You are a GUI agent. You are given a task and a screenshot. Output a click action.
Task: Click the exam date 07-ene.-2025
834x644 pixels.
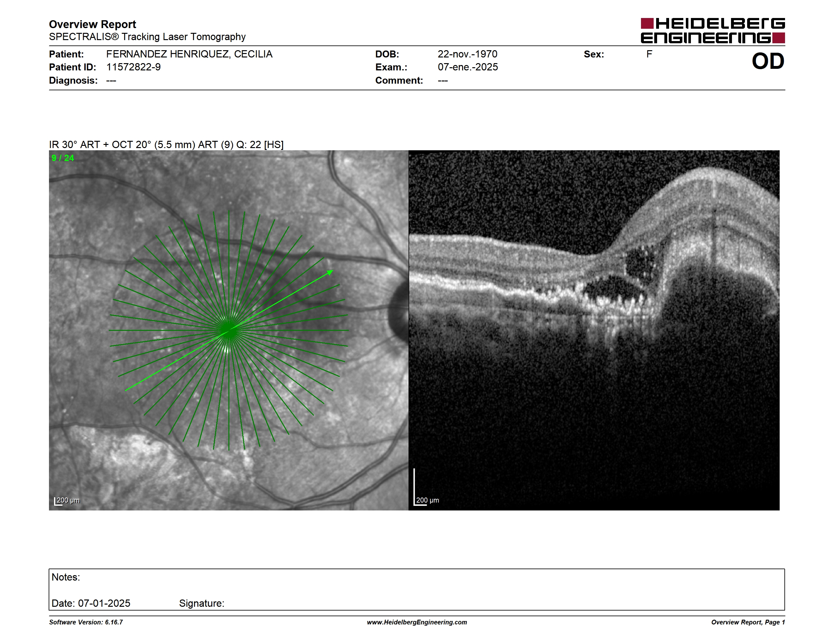click(468, 67)
